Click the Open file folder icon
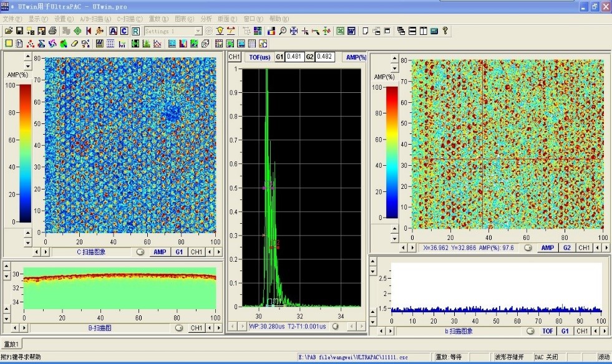Image resolution: width=612 pixels, height=364 pixels. tap(8, 31)
